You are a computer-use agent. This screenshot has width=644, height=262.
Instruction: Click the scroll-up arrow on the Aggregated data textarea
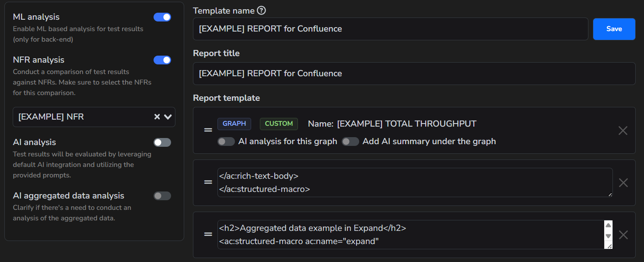608,224
